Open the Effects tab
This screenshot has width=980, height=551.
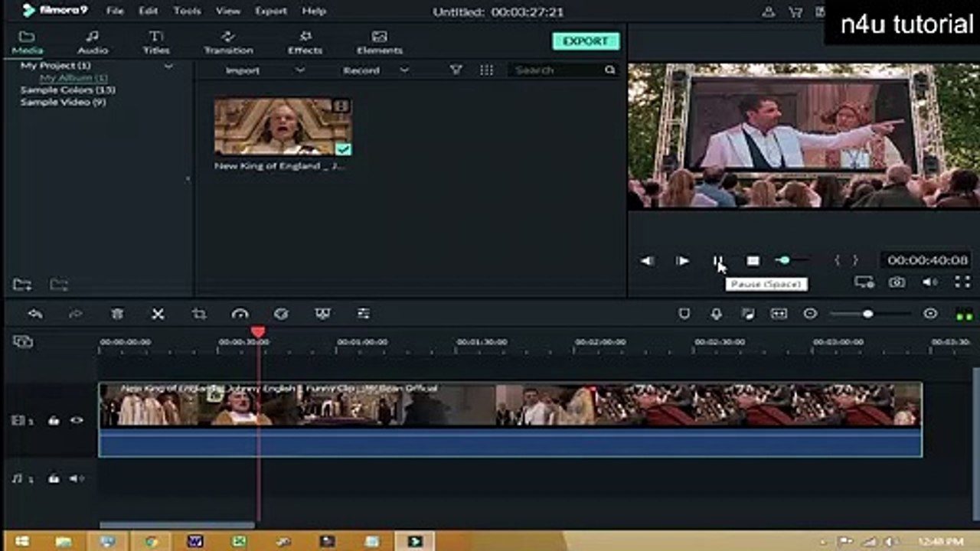[305, 43]
